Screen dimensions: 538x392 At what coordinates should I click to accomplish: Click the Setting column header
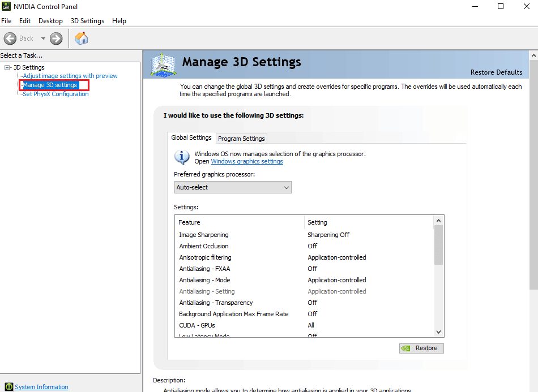pyautogui.click(x=369, y=222)
